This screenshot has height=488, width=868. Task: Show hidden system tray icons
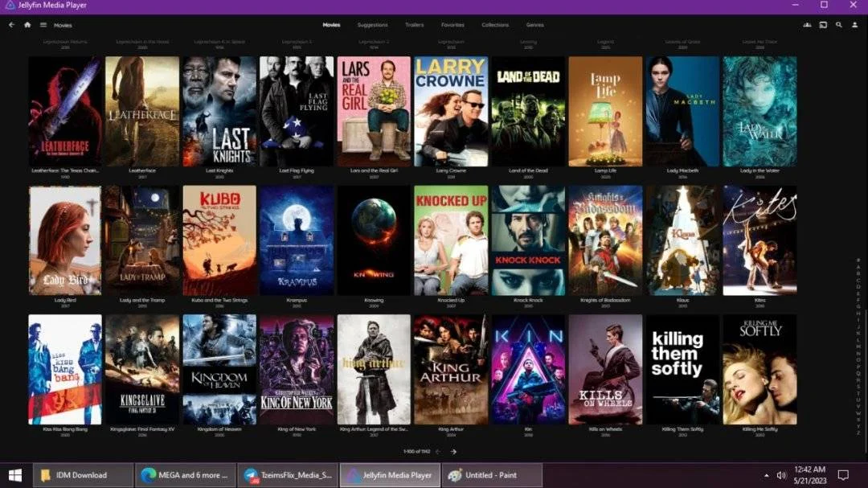click(766, 475)
